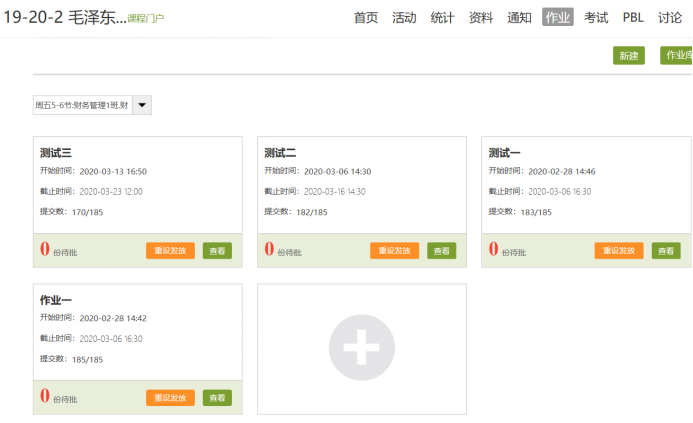
Task: Click 查看 for 作业一
Action: click(x=217, y=398)
